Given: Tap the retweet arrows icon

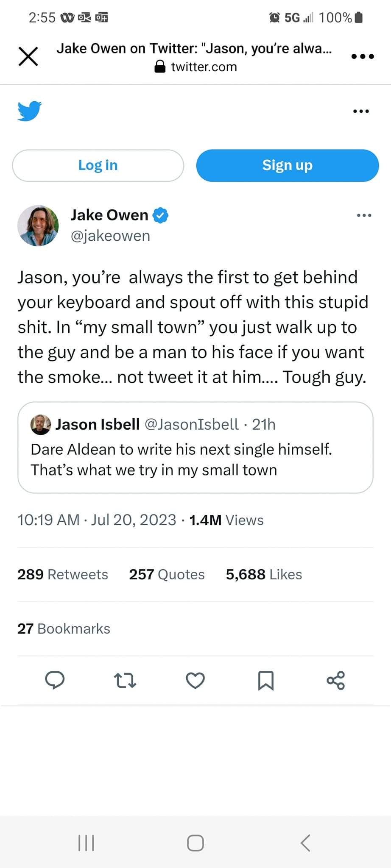Looking at the screenshot, I should tap(125, 680).
